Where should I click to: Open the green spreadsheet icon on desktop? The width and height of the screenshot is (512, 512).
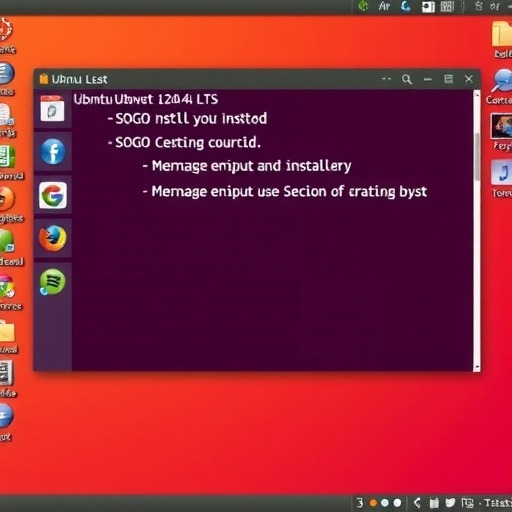[x=7, y=157]
